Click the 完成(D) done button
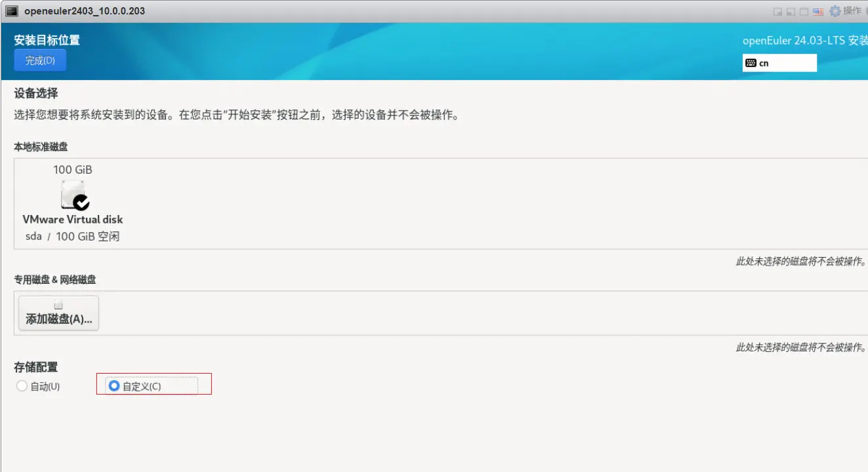868x472 pixels. coord(40,60)
